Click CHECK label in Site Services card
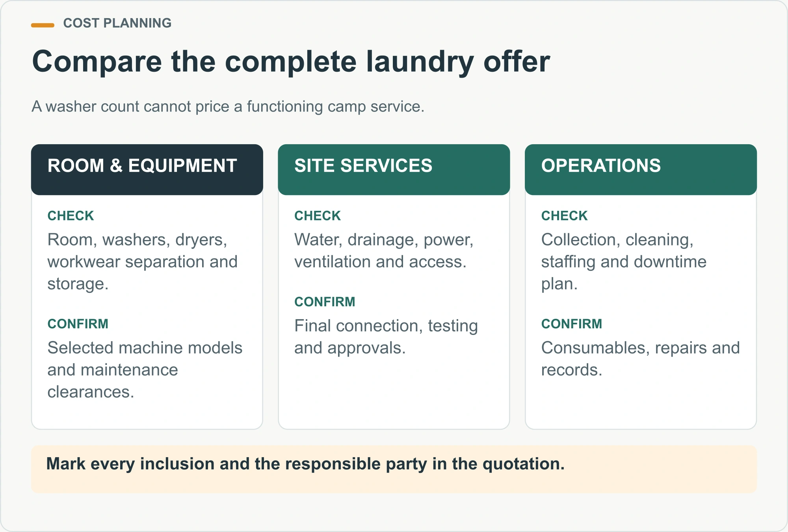This screenshot has height=532, width=788. point(318,216)
